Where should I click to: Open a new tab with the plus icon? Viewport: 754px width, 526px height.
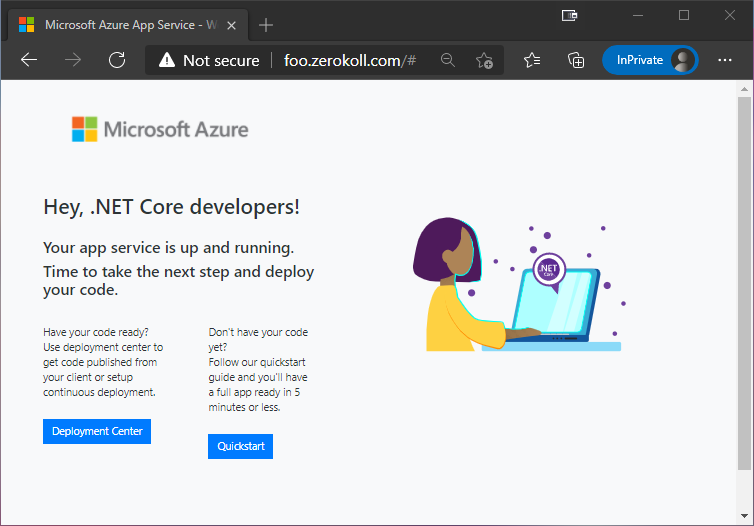pyautogui.click(x=266, y=25)
